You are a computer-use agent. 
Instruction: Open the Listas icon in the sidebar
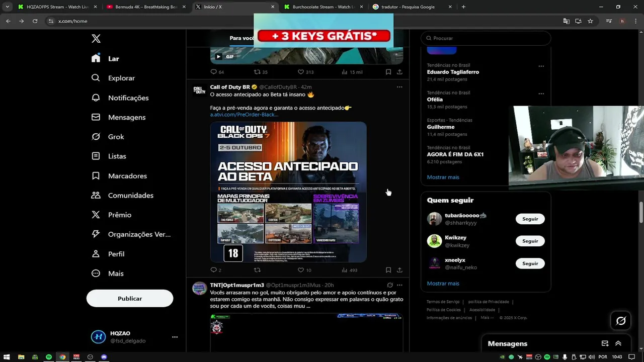coord(96,156)
